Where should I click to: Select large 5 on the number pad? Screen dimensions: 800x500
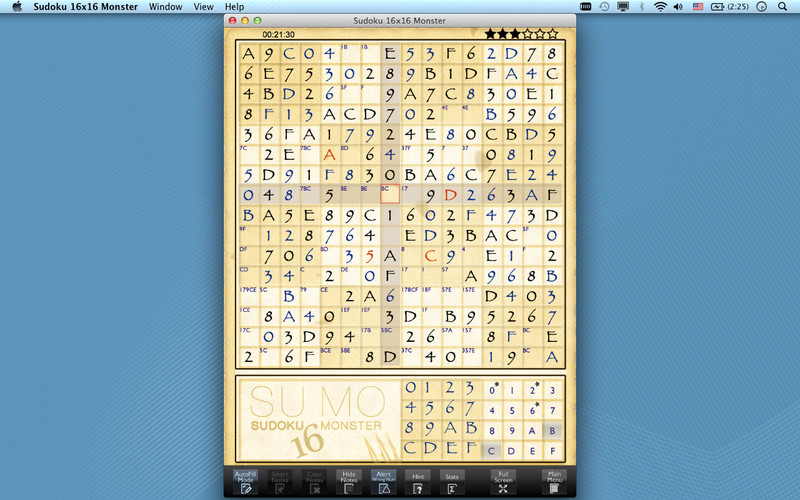click(430, 408)
